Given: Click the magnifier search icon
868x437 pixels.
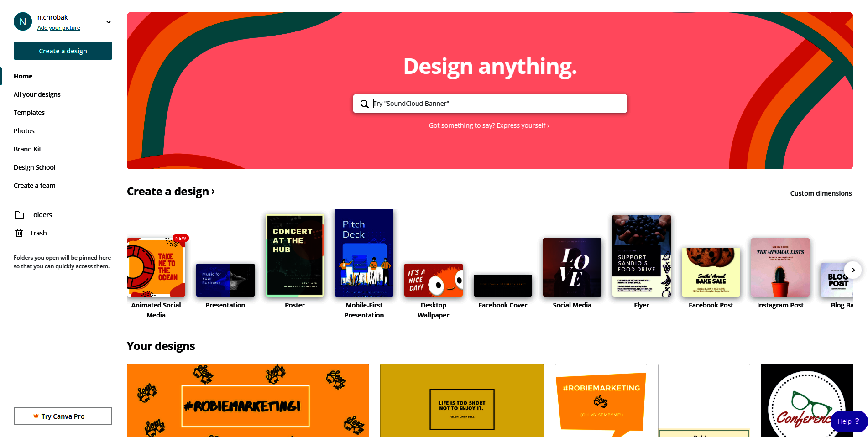Looking at the screenshot, I should 365,104.
